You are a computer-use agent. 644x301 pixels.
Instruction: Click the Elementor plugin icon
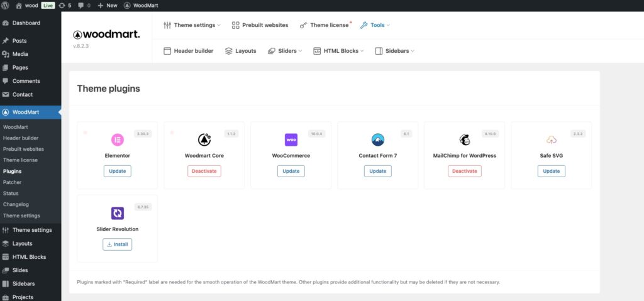click(x=118, y=140)
